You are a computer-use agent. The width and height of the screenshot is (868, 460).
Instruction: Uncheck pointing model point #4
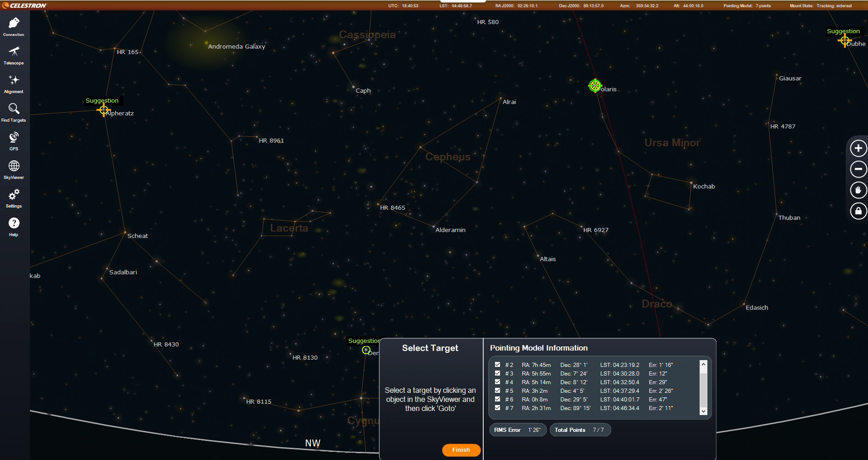point(498,382)
